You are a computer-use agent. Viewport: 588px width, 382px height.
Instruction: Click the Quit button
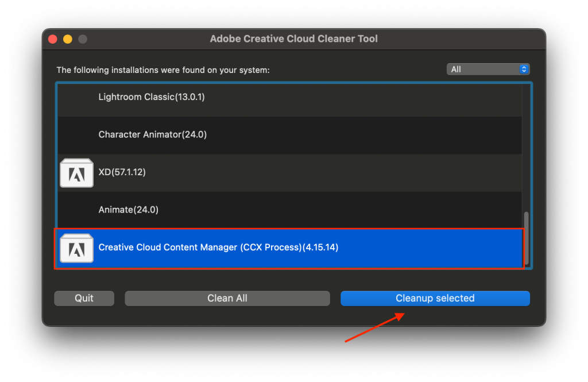(x=84, y=298)
